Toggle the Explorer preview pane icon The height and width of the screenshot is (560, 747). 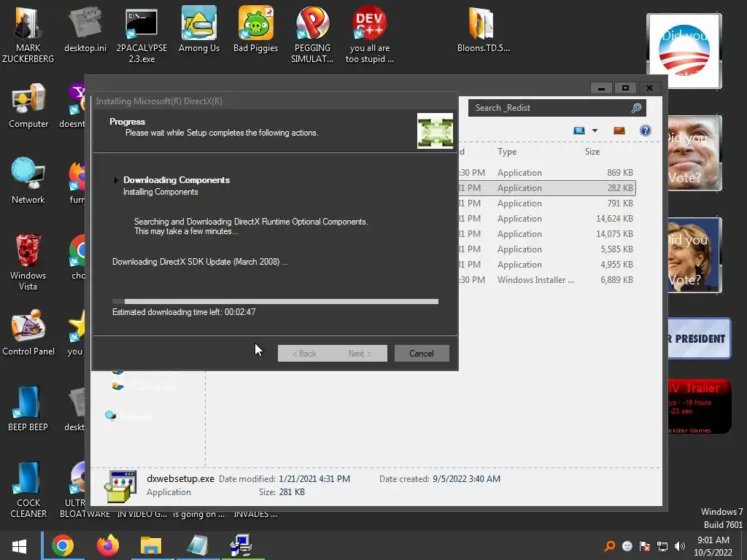619,131
